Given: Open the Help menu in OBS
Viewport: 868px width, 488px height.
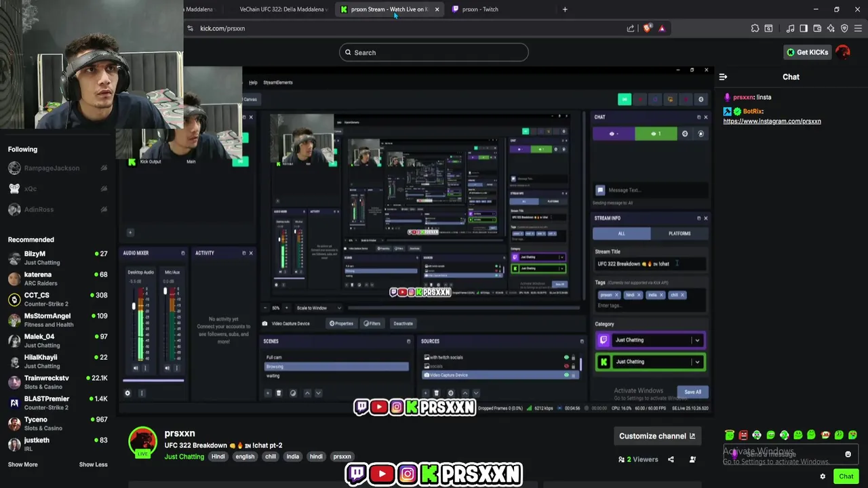Looking at the screenshot, I should click(x=253, y=83).
